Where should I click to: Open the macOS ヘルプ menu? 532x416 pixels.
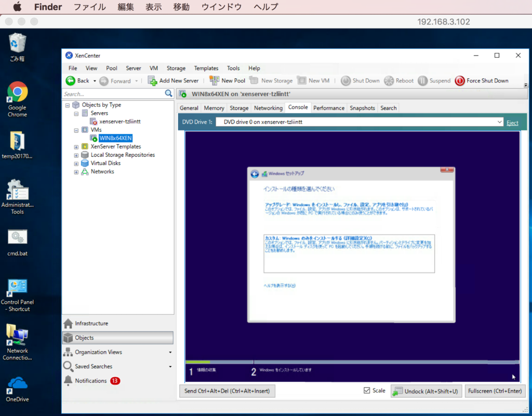click(265, 7)
